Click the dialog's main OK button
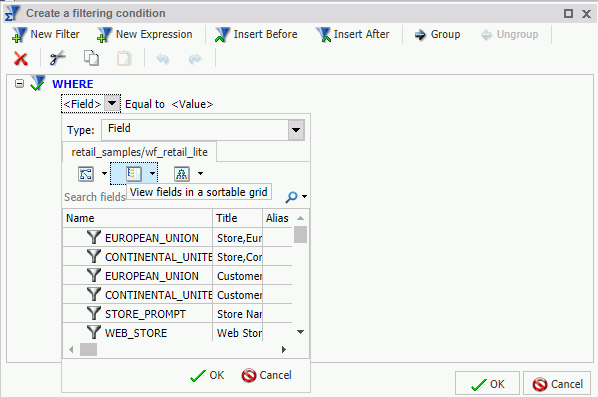This screenshot has height=397, width=598. tap(487, 384)
